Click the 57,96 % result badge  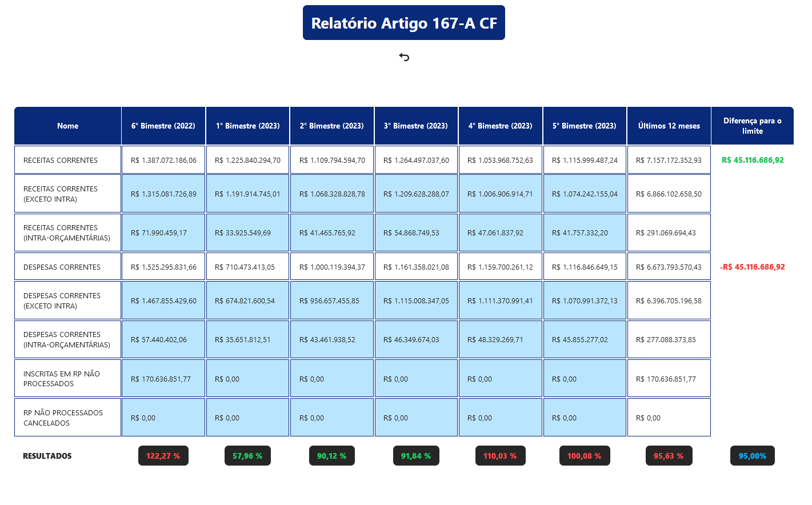247,456
